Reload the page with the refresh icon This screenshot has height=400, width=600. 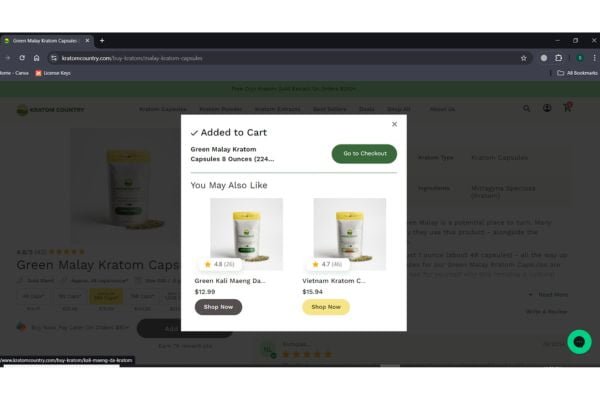tap(22, 58)
